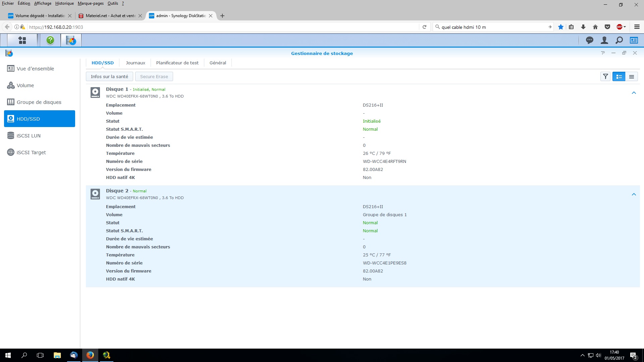
Task: Open the user options person icon
Action: 604,40
